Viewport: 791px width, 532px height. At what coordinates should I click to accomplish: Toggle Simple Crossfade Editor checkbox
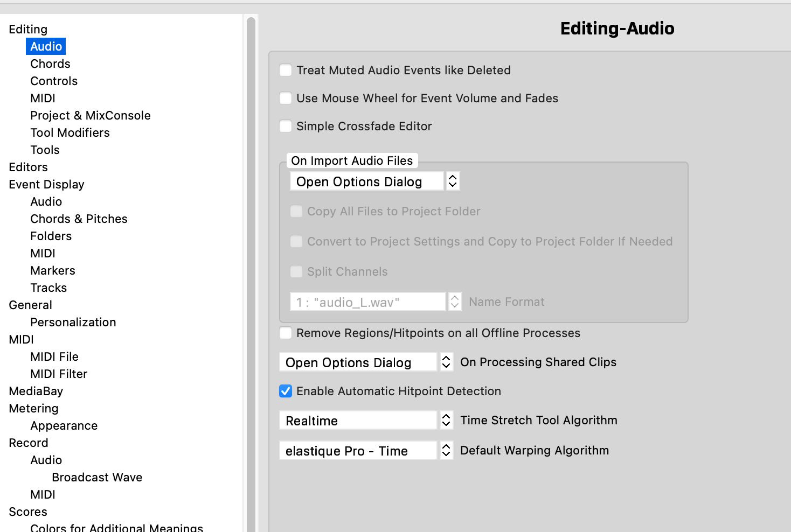(286, 127)
